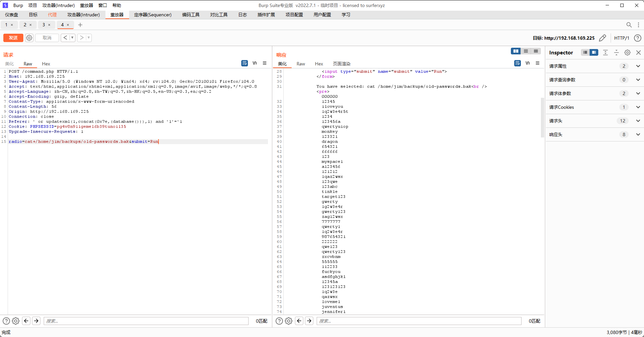Open the 仪表盘 dashboard tab
Image resolution: width=644 pixels, height=337 pixels.
point(12,15)
